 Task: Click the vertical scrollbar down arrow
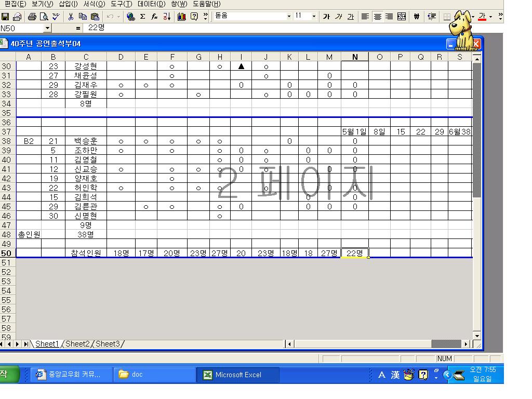pyautogui.click(x=477, y=335)
